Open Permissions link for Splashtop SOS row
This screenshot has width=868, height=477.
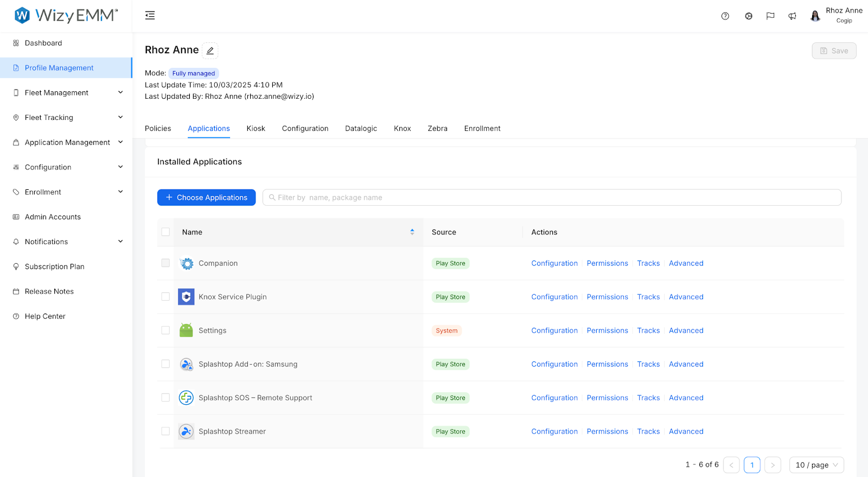[x=608, y=398]
